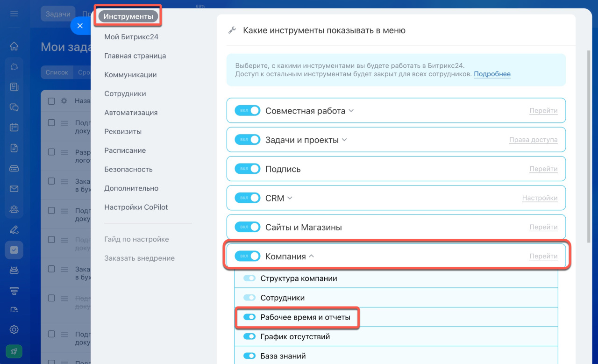Open the row menu for the 'Разр' task
Image resolution: width=598 pixels, height=364 pixels.
pyautogui.click(x=64, y=152)
